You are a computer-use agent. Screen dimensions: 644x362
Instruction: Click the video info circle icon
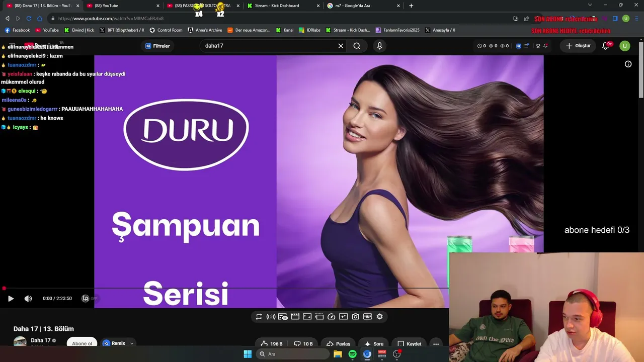point(628,64)
